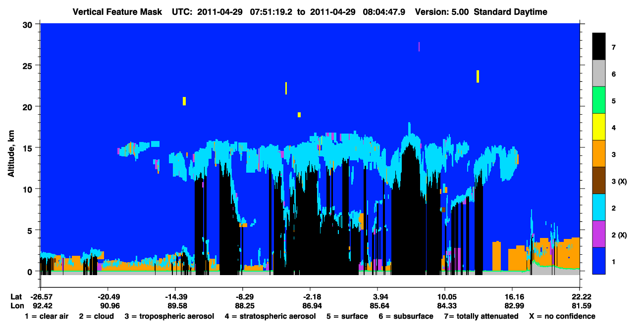Click the yellow stratospheric aerosol mark near 24 km
Image resolution: width=644 pixels, height=330 pixels.
click(478, 76)
